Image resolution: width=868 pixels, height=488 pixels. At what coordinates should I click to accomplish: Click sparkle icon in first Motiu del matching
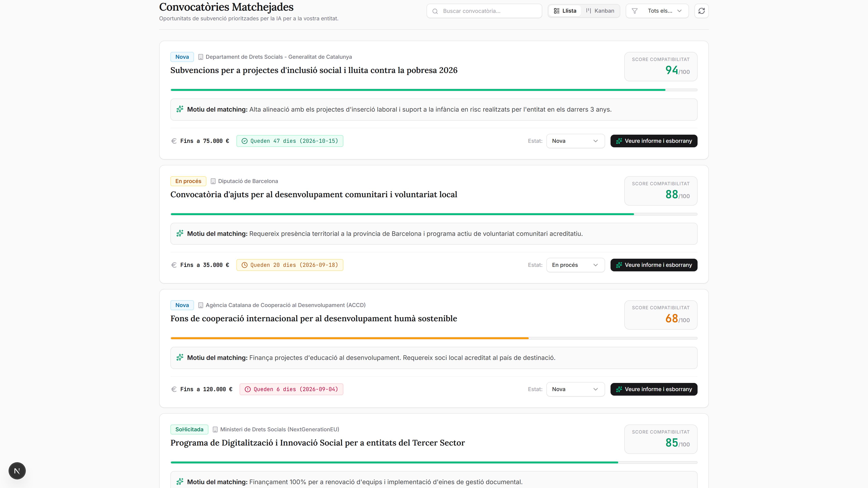pos(180,109)
